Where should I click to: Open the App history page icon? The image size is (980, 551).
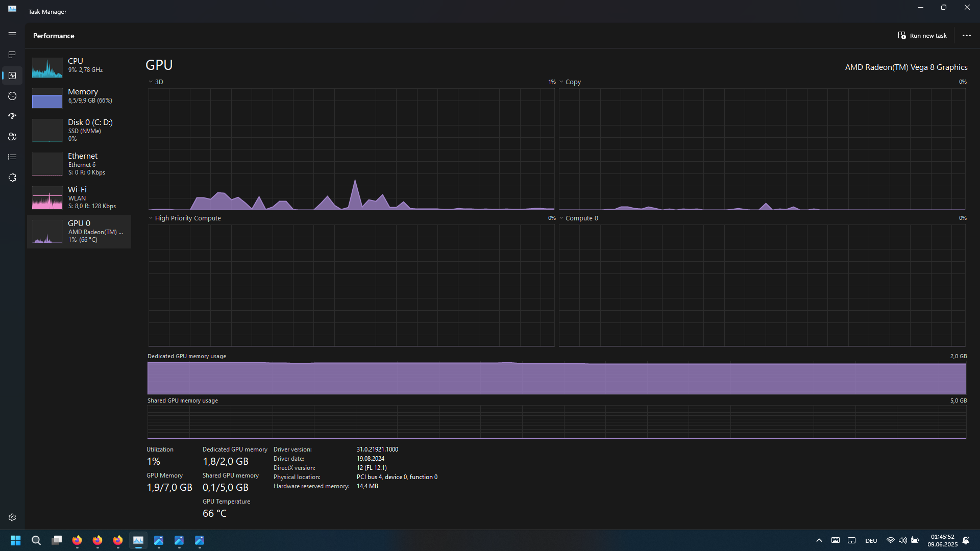pyautogui.click(x=12, y=96)
